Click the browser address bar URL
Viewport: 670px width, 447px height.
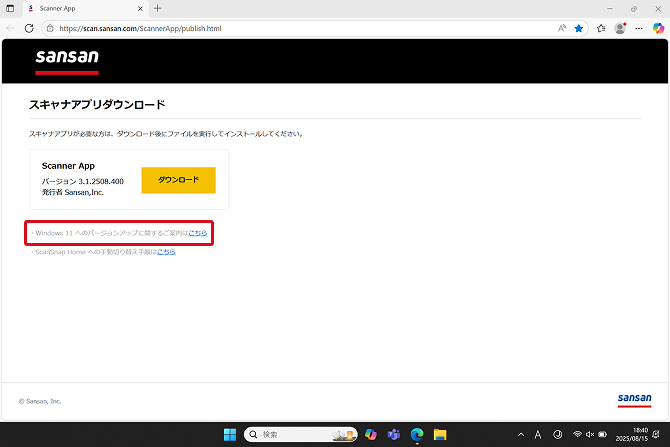(140, 29)
